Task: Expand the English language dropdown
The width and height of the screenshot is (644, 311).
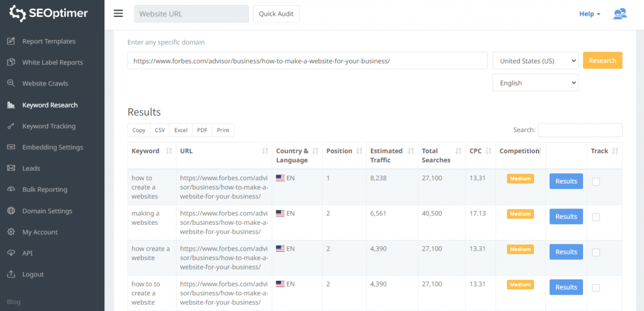Action: [x=535, y=82]
